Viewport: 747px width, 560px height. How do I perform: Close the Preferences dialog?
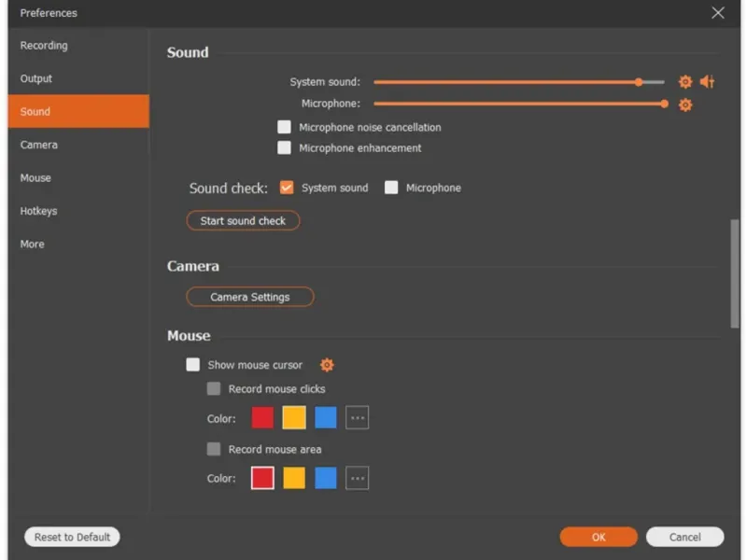[x=718, y=13]
